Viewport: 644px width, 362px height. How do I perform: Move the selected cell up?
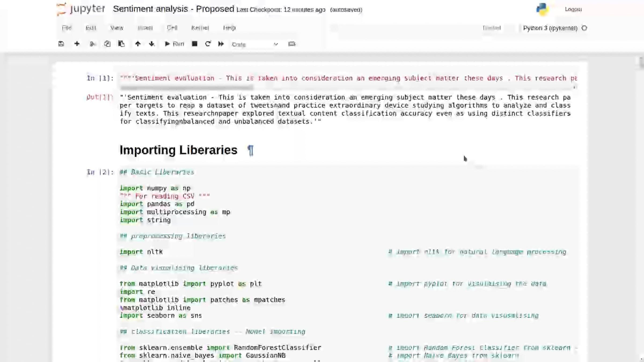coord(138,44)
